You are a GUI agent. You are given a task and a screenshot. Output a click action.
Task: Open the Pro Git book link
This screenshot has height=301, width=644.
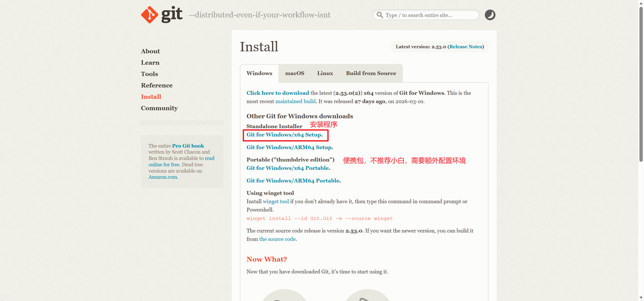click(x=188, y=146)
